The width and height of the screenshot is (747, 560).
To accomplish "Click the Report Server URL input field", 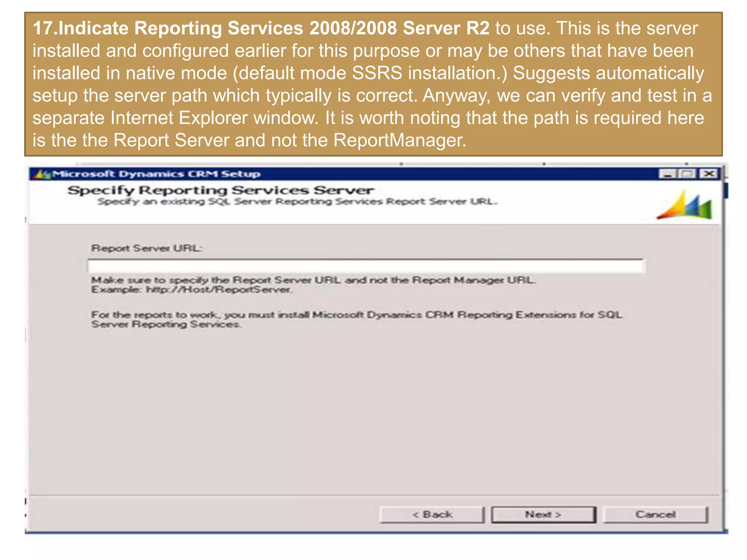I will [x=366, y=266].
